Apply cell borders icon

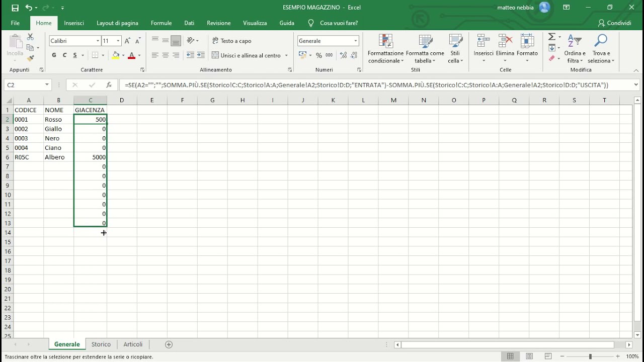(x=95, y=55)
